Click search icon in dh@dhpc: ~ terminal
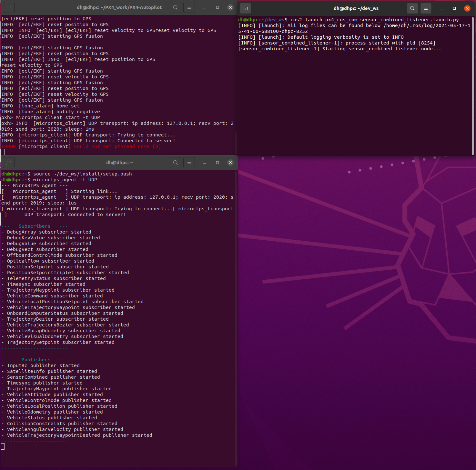This screenshot has width=476, height=470. [x=176, y=163]
